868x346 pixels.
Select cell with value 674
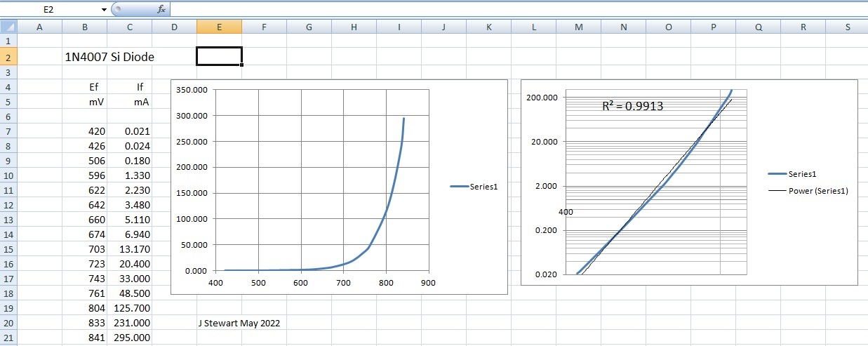click(84, 234)
